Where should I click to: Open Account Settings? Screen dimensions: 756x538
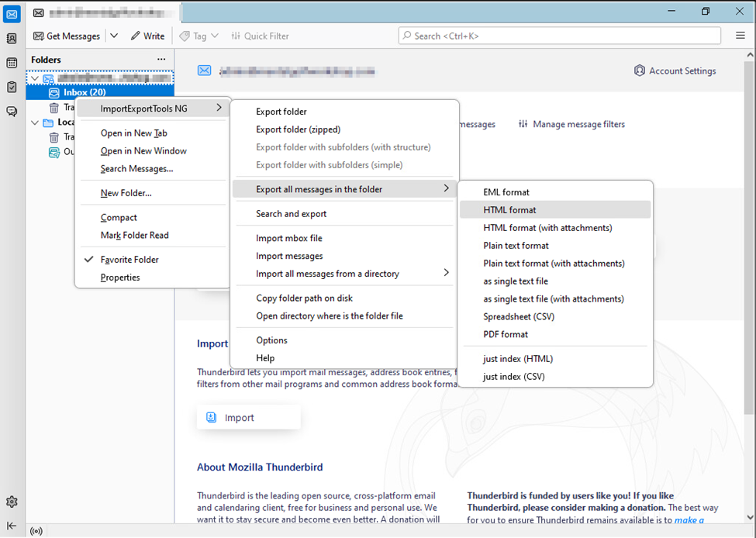point(675,71)
